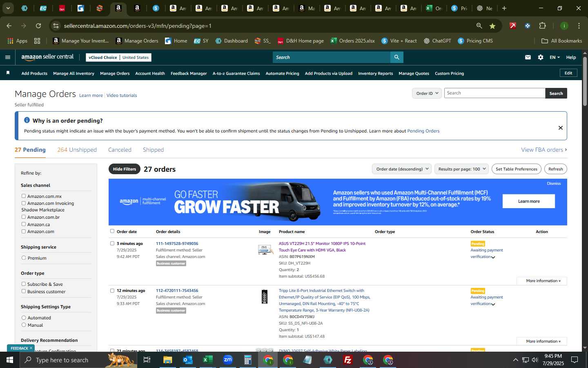
Task: Check the Amazon.com Invoicing Shadow Marketplace box
Action: pos(24,203)
